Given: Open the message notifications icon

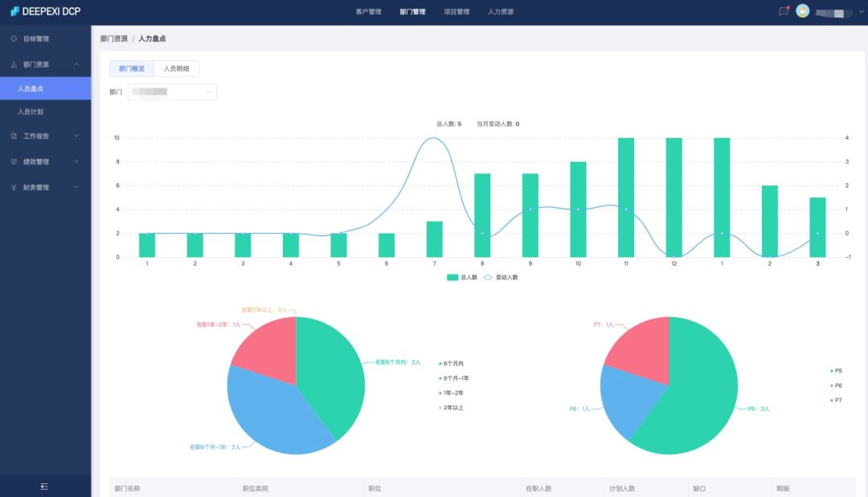Looking at the screenshot, I should point(784,11).
